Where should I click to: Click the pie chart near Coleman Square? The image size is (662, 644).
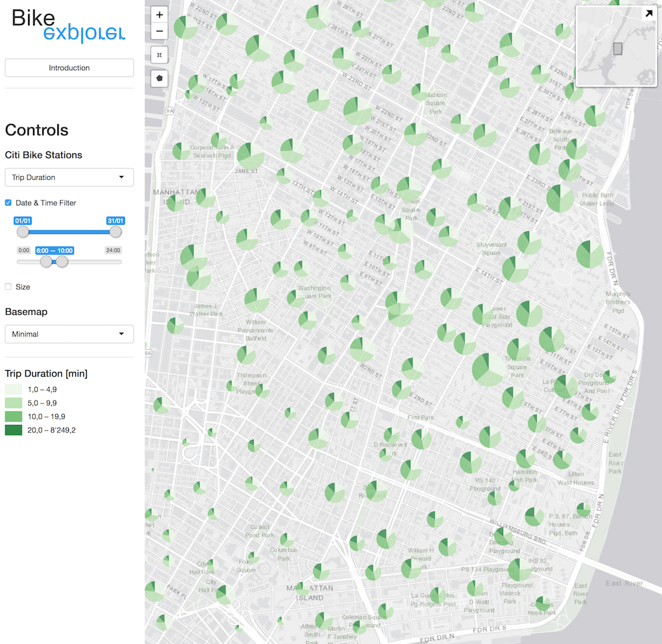point(386,611)
